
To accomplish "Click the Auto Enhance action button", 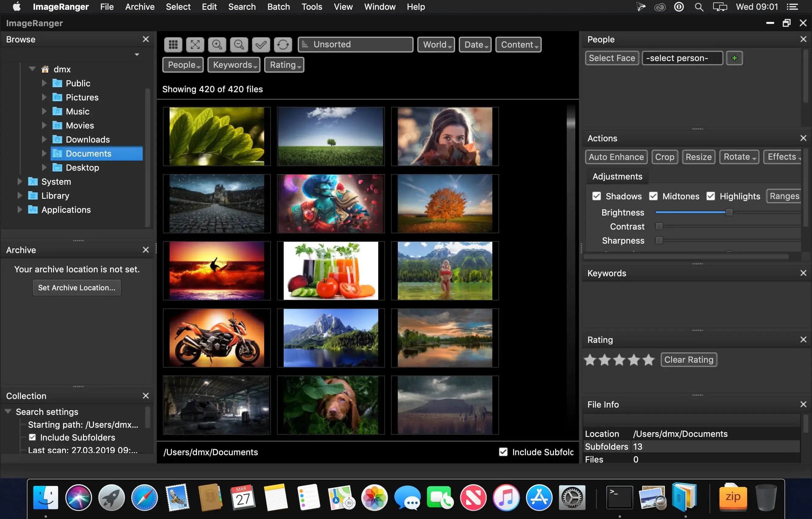I will point(616,157).
